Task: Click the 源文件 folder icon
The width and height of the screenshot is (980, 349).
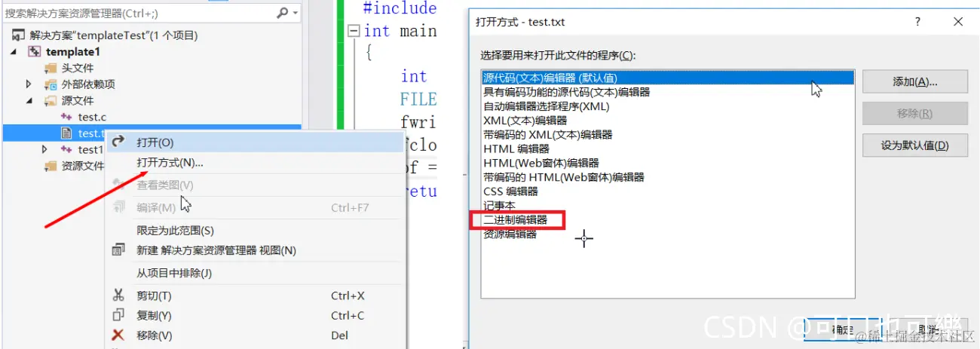Action: point(51,100)
